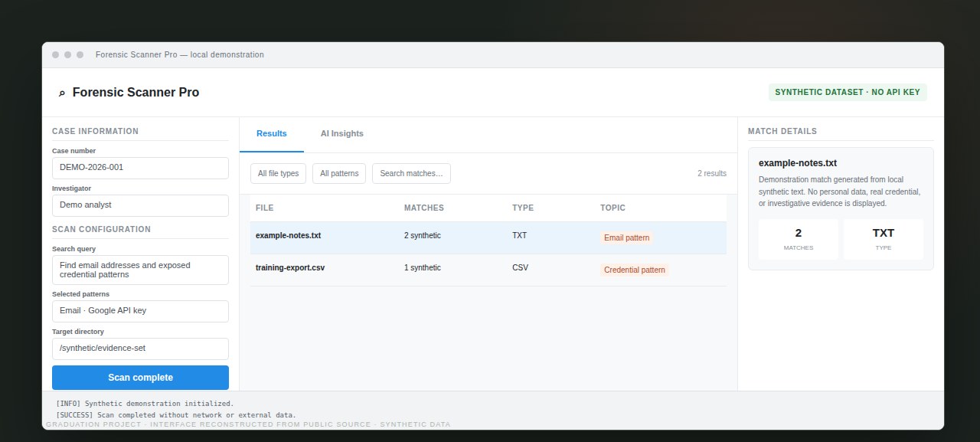Click the example-notes.txt heading in Match Details
980x442 pixels.
click(798, 163)
